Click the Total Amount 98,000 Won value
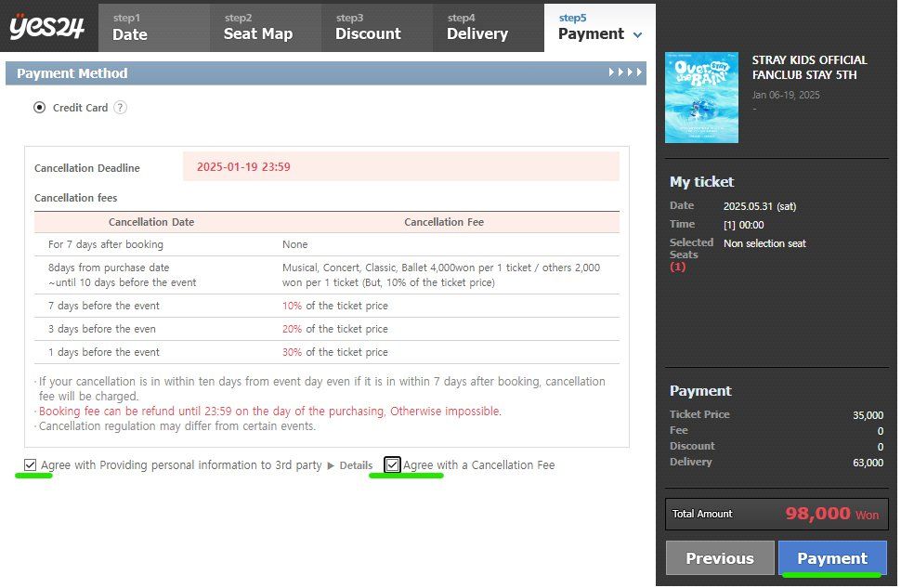The image size is (901, 588). 831,514
